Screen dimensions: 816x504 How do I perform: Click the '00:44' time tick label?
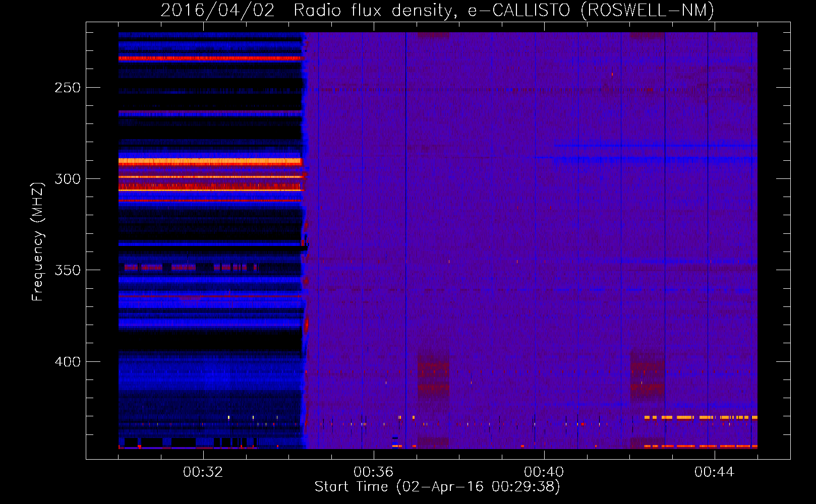pos(714,472)
